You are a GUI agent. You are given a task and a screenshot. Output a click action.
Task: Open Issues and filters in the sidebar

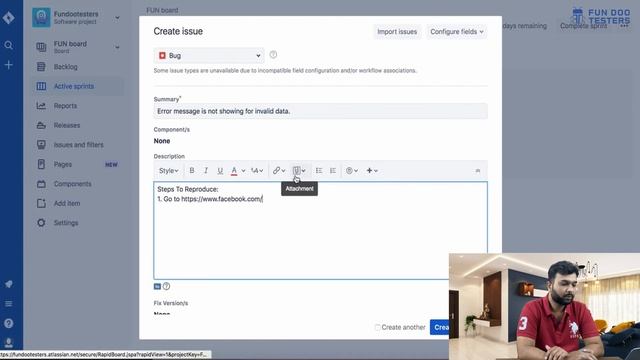(x=79, y=145)
